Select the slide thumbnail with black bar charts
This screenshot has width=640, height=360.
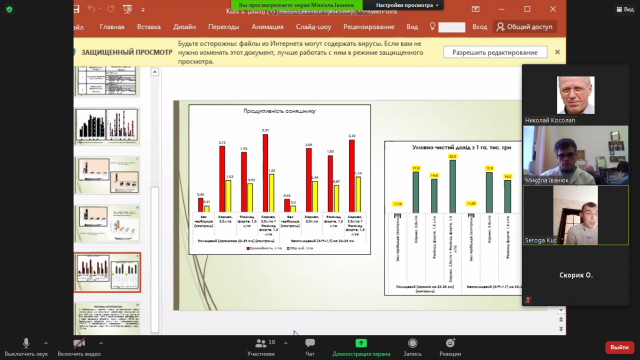tap(107, 126)
